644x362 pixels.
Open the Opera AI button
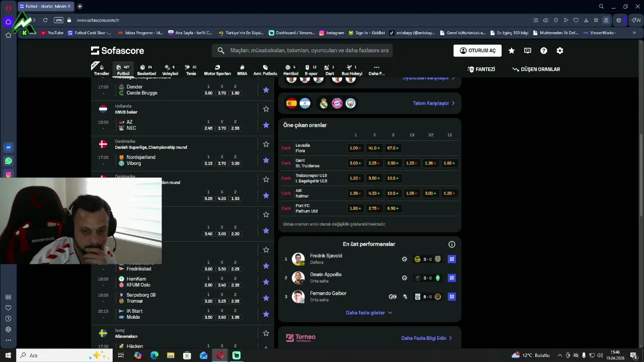pos(636,20)
